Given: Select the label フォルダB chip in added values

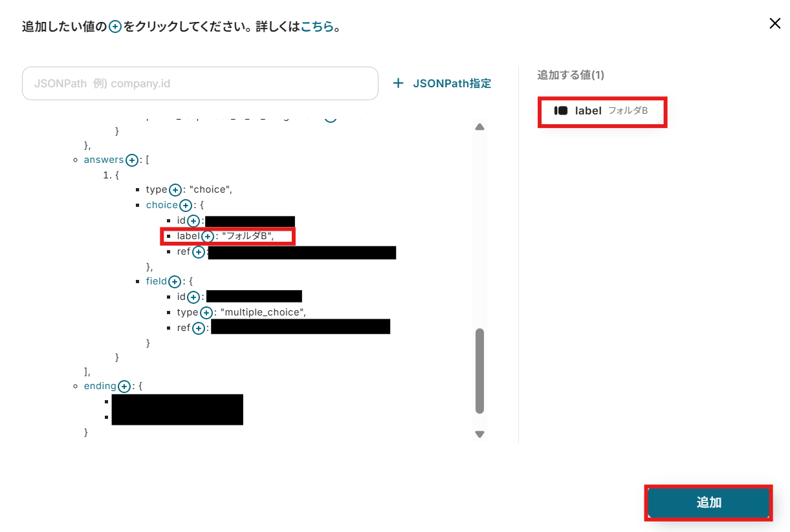Looking at the screenshot, I should pyautogui.click(x=602, y=111).
